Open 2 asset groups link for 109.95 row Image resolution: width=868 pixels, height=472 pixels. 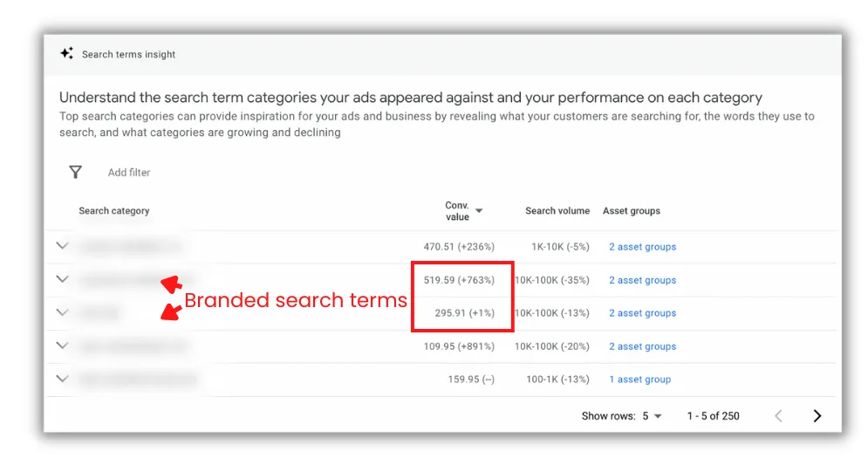(x=642, y=346)
